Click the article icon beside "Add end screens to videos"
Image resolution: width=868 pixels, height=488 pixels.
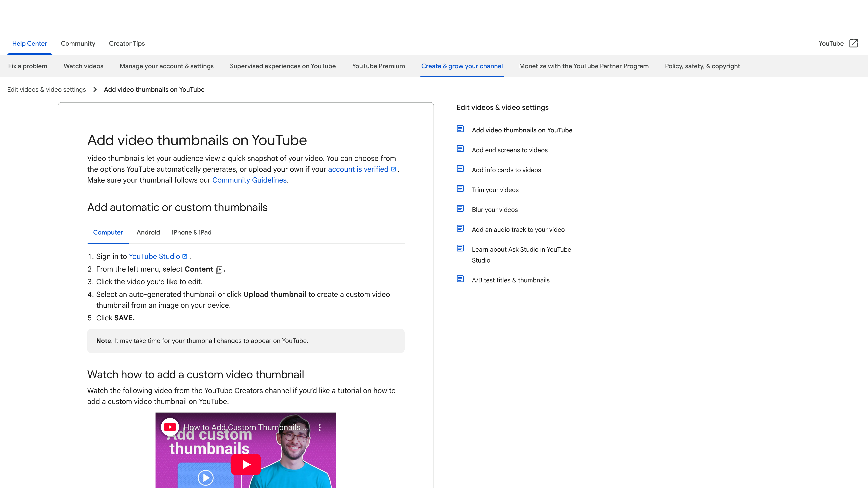pyautogui.click(x=460, y=148)
